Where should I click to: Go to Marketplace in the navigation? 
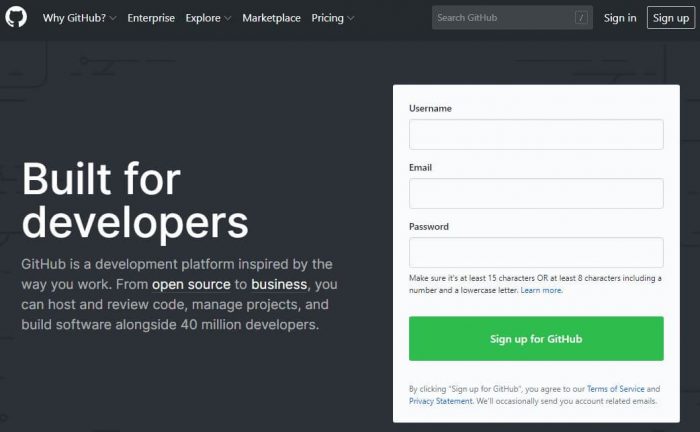coord(271,18)
